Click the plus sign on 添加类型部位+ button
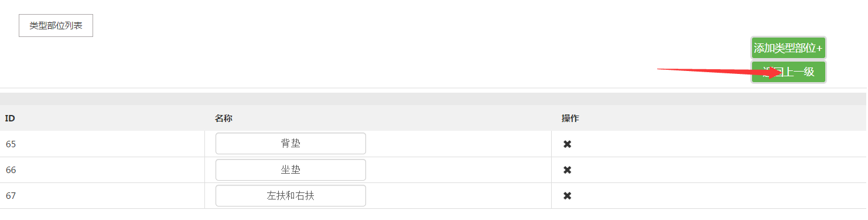This screenshot has width=868, height=220. pyautogui.click(x=819, y=48)
